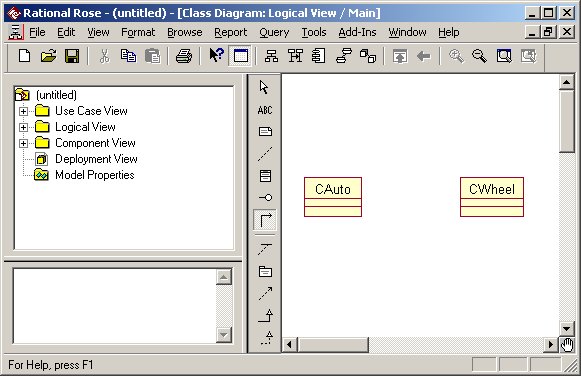Expand the Use Case View node

[23, 111]
